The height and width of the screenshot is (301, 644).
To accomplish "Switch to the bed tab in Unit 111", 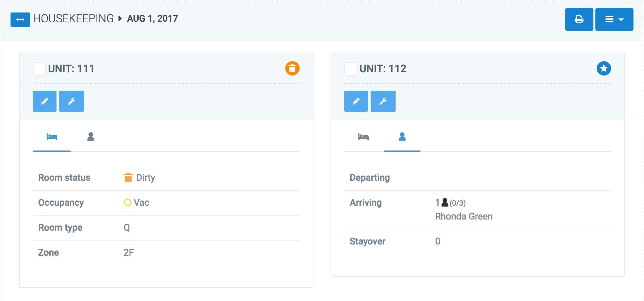I will (52, 137).
